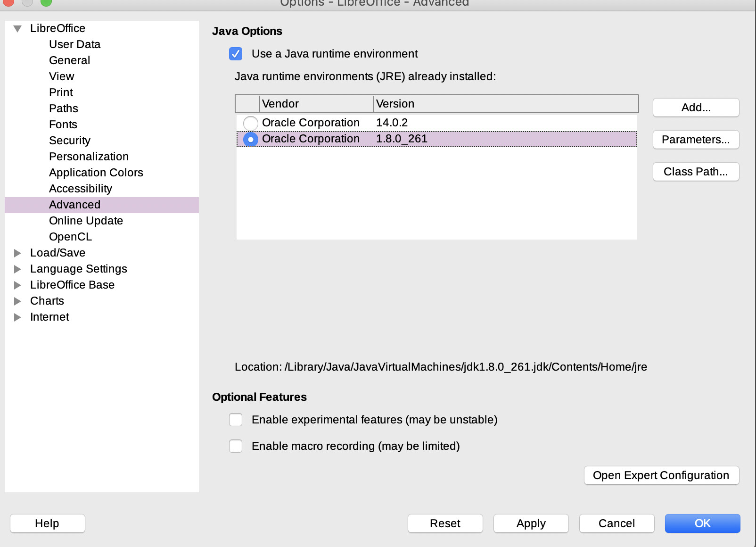
Task: Open the Class Path dialog
Action: (x=696, y=172)
